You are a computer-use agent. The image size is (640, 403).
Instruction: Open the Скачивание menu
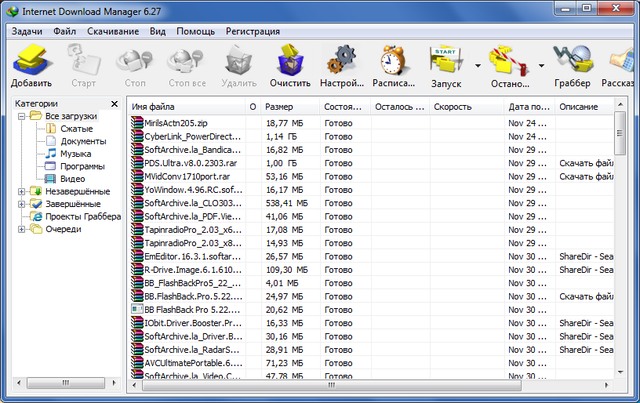click(112, 31)
